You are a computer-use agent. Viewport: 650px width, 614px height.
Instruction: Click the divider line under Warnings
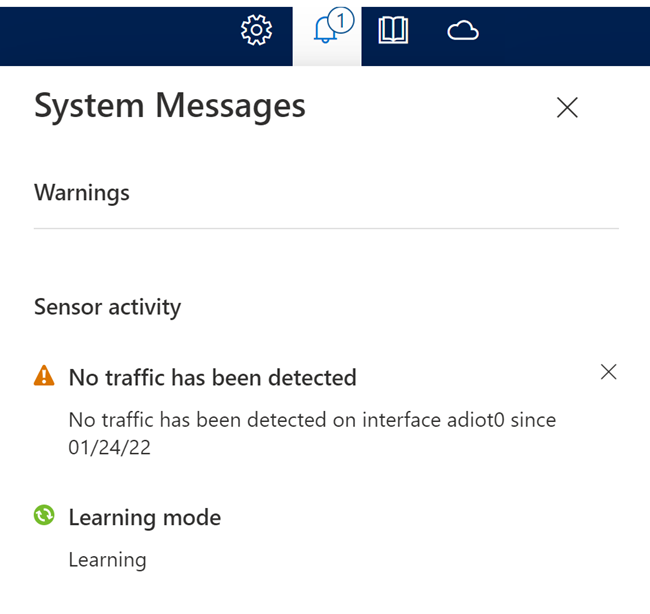tap(326, 228)
